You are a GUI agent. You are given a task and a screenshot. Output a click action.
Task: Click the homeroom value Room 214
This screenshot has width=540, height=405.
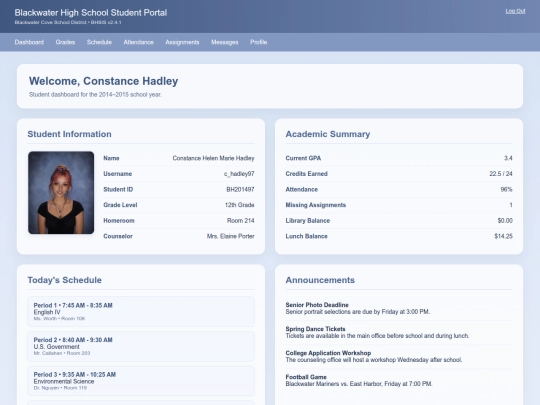pyautogui.click(x=240, y=220)
